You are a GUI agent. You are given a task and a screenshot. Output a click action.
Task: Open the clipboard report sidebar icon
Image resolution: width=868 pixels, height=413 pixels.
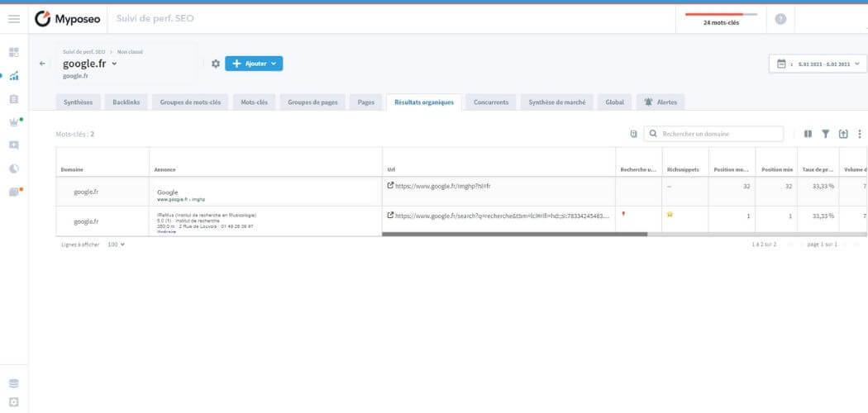click(x=14, y=99)
